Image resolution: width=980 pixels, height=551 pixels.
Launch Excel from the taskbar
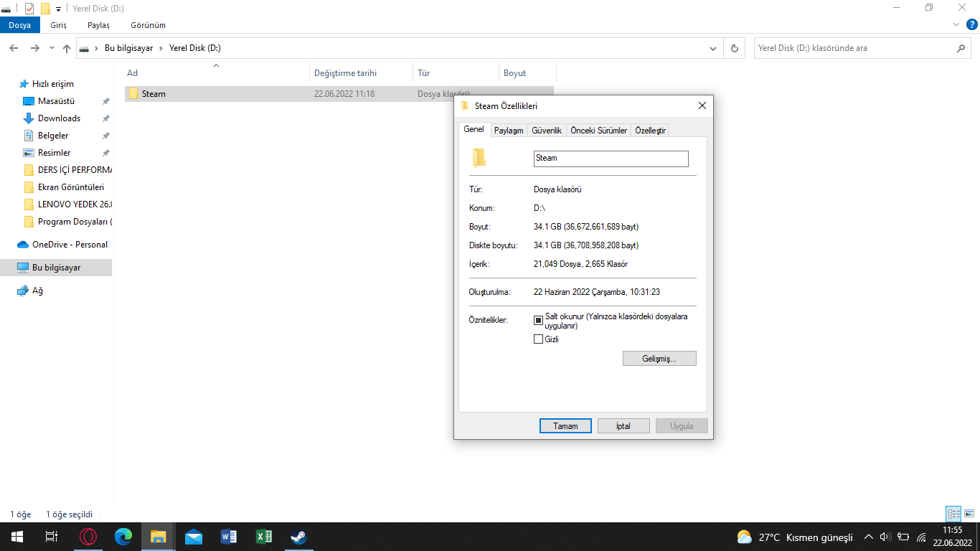coord(264,537)
